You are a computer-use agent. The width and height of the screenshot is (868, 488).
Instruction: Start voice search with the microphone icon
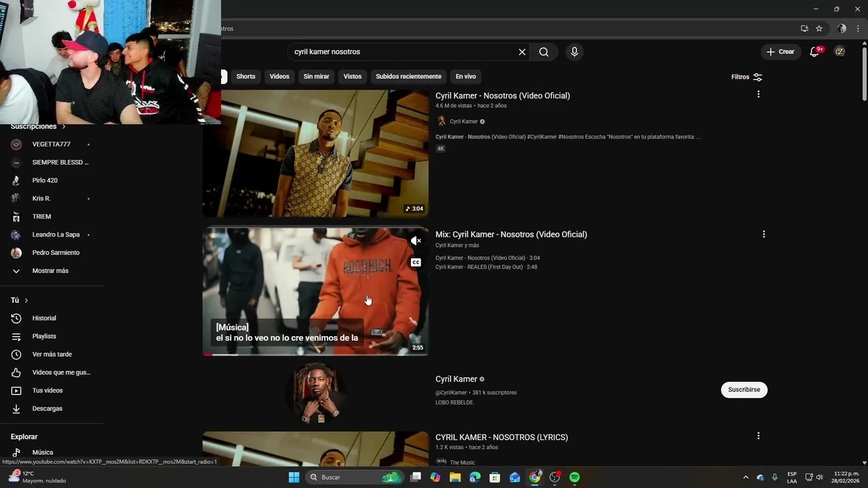click(574, 52)
